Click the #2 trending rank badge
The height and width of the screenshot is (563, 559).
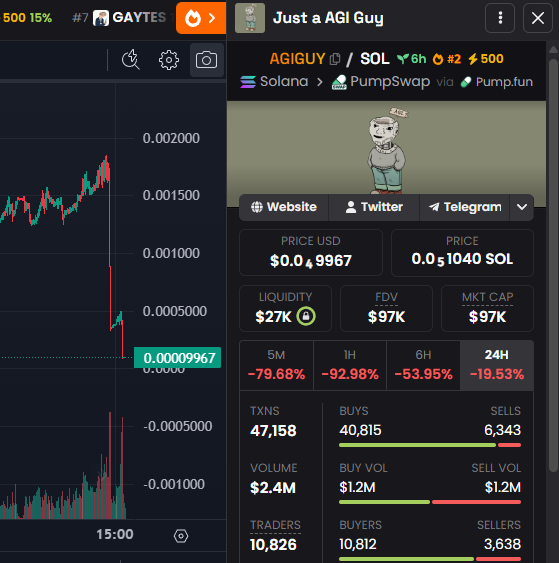coord(447,59)
